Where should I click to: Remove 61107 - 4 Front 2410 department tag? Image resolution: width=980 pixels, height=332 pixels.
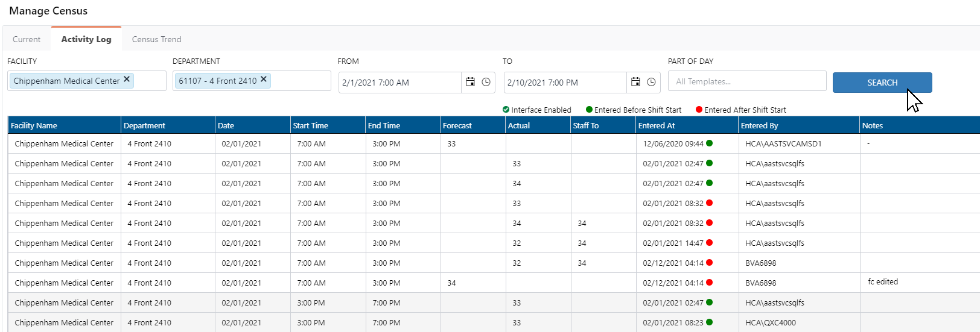click(264, 80)
